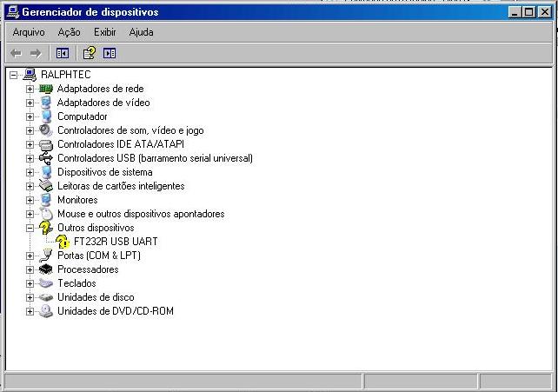
Task: Expand Mouse e outros dispositivos apontadores
Action: pyautogui.click(x=30, y=214)
